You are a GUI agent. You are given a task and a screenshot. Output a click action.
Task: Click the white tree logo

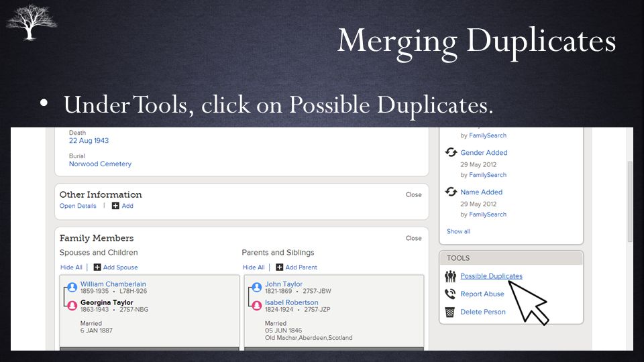tap(31, 22)
